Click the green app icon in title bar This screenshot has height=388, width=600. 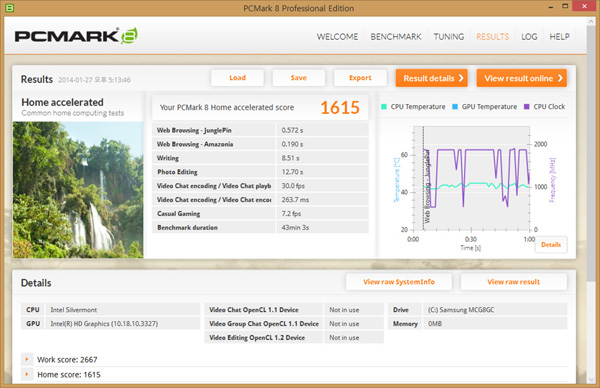tap(9, 8)
